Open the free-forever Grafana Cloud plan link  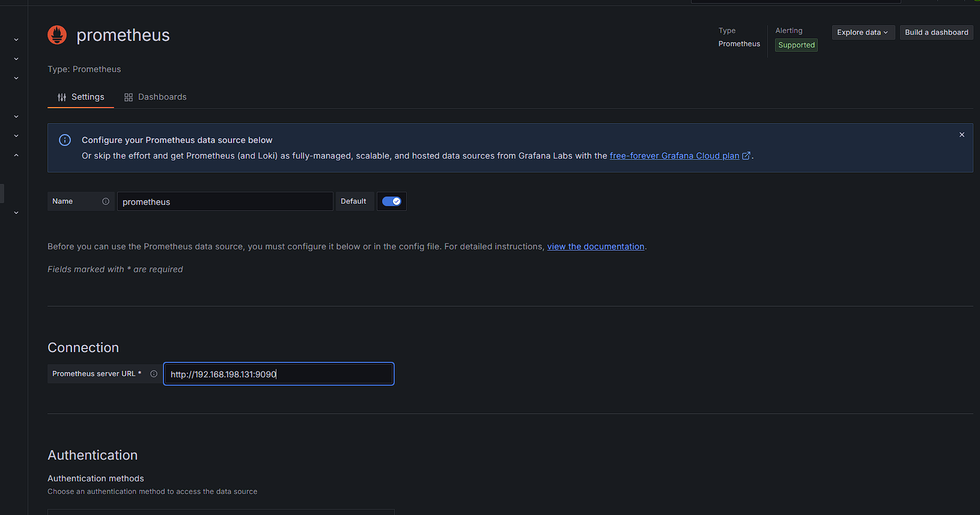[674, 156]
